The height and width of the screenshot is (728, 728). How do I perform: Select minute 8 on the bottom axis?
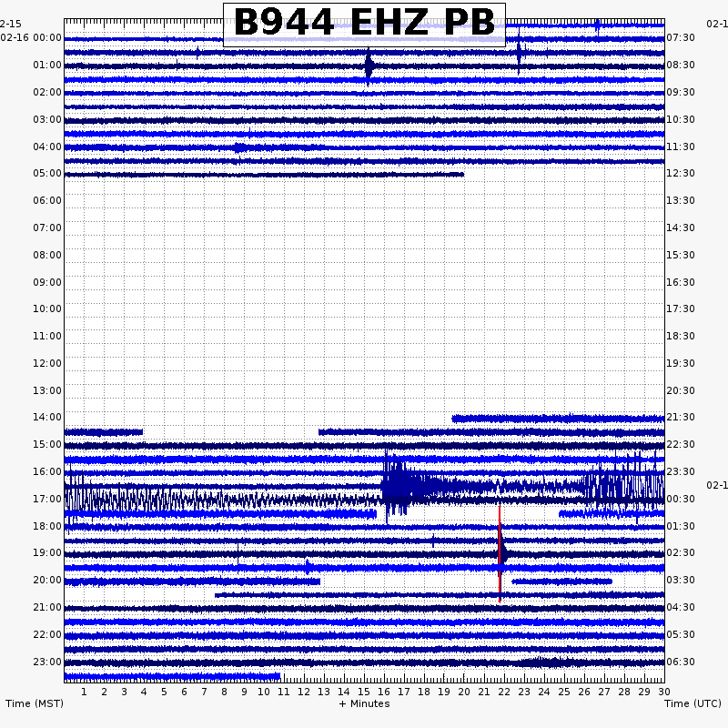[224, 692]
